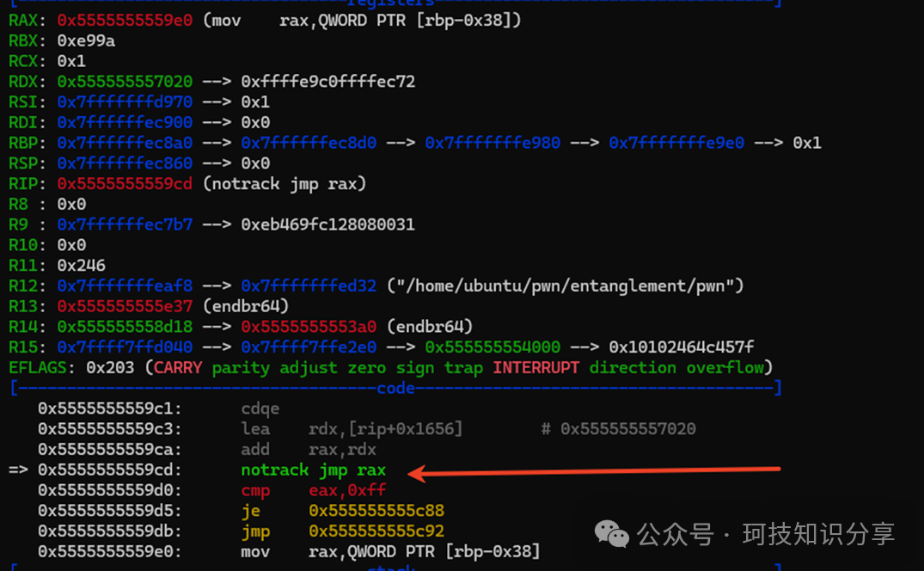Click the INTERRUPT flag in EFLAGS

[537, 368]
